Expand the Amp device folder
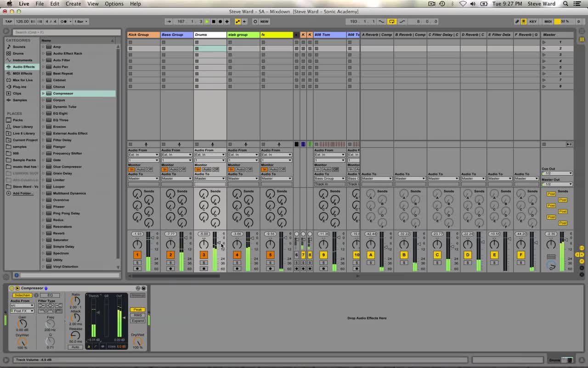This screenshot has height=368, width=588. click(x=43, y=47)
